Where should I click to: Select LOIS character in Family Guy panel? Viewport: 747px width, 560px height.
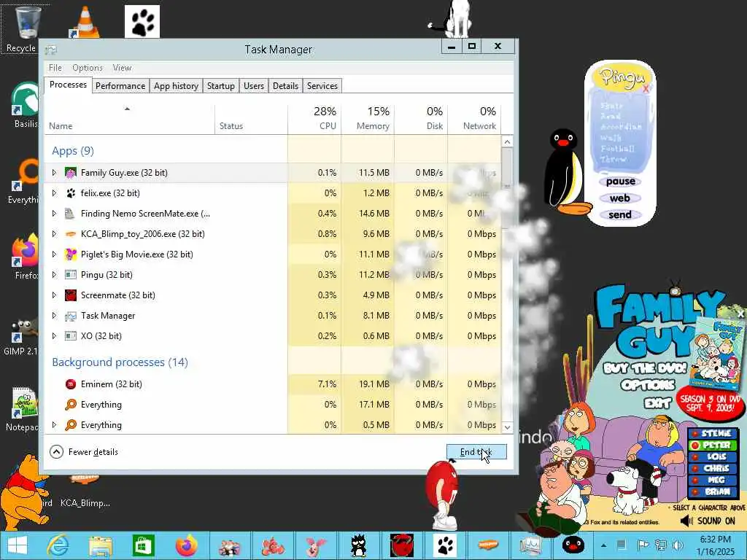pos(712,456)
